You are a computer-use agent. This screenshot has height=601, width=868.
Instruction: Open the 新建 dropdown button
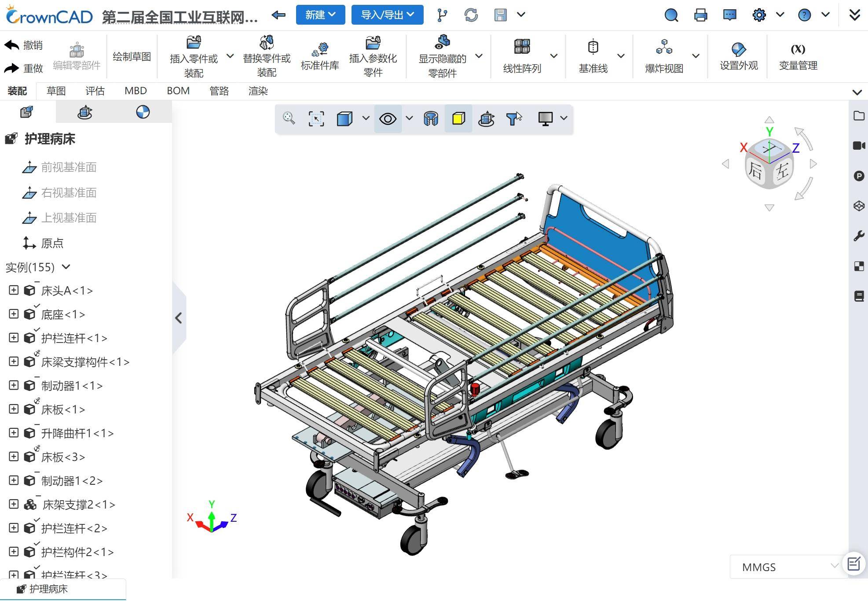[x=320, y=15]
